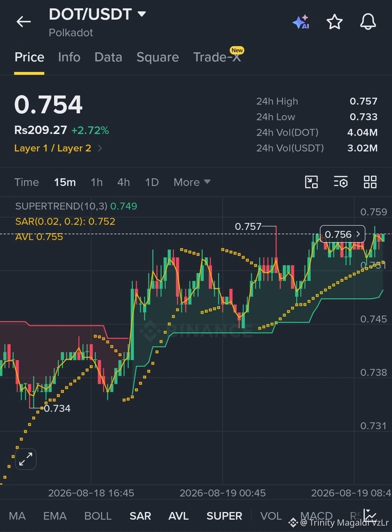The height and width of the screenshot is (532, 392).
Task: Toggle the MACD sub-indicator
Action: [317, 516]
